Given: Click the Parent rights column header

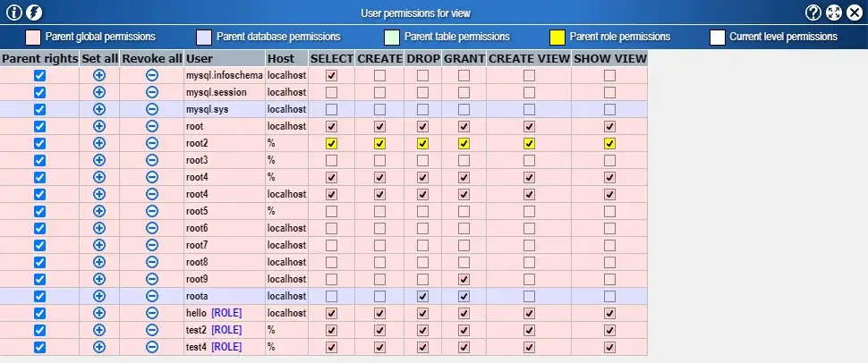Looking at the screenshot, I should (x=39, y=59).
